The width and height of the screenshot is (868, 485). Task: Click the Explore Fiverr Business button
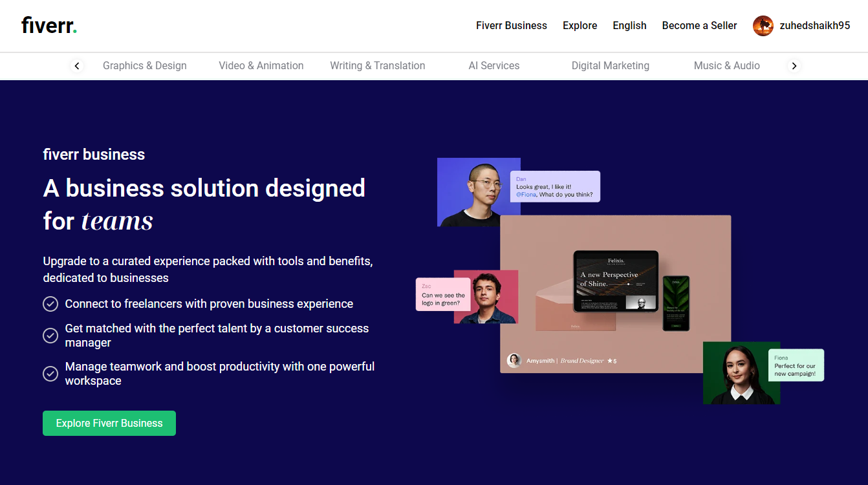point(109,424)
